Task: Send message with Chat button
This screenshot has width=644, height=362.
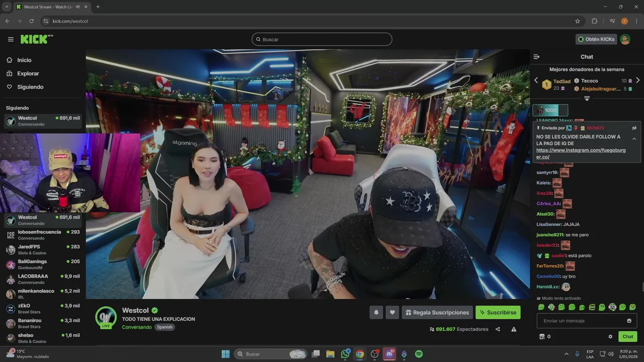Action: click(x=628, y=337)
